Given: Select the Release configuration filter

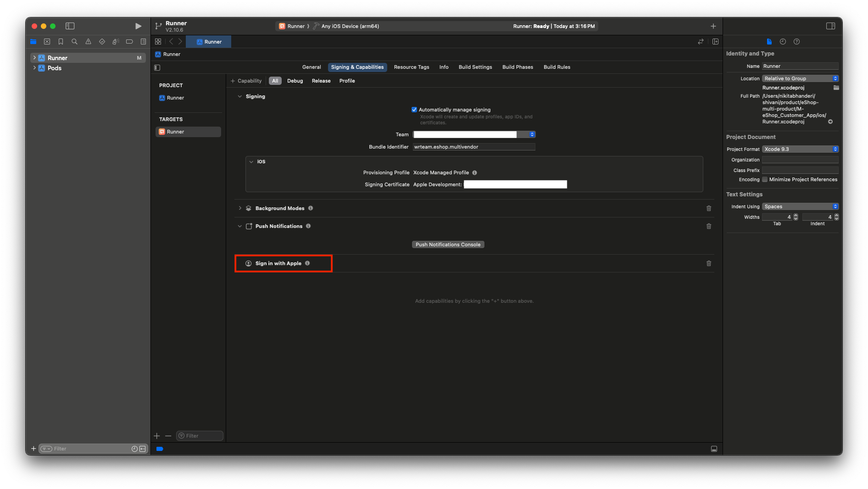Looking at the screenshot, I should [x=321, y=81].
